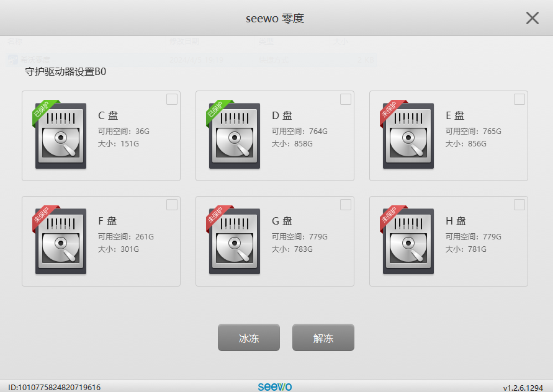The image size is (553, 392).
Task: Select the D drive disk icon
Action: click(x=235, y=135)
